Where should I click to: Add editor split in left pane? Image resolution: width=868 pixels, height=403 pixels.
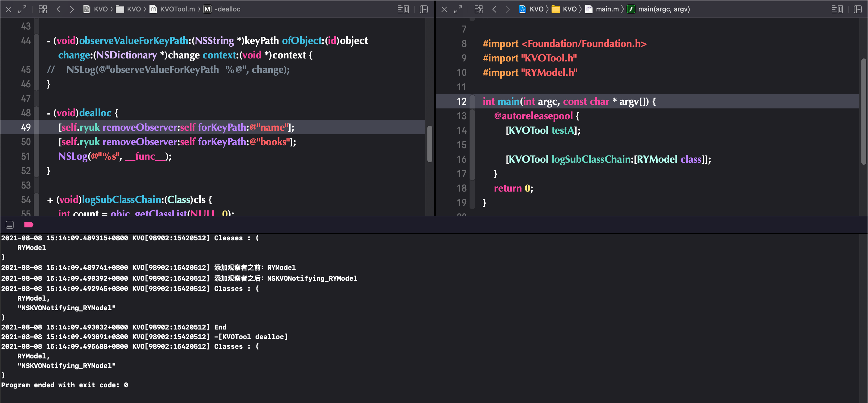pyautogui.click(x=424, y=9)
